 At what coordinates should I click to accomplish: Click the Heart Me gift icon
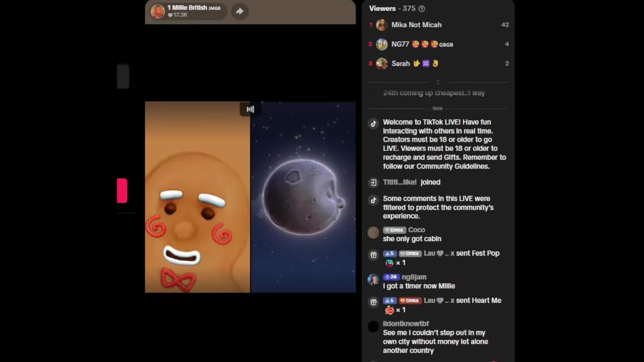point(389,310)
